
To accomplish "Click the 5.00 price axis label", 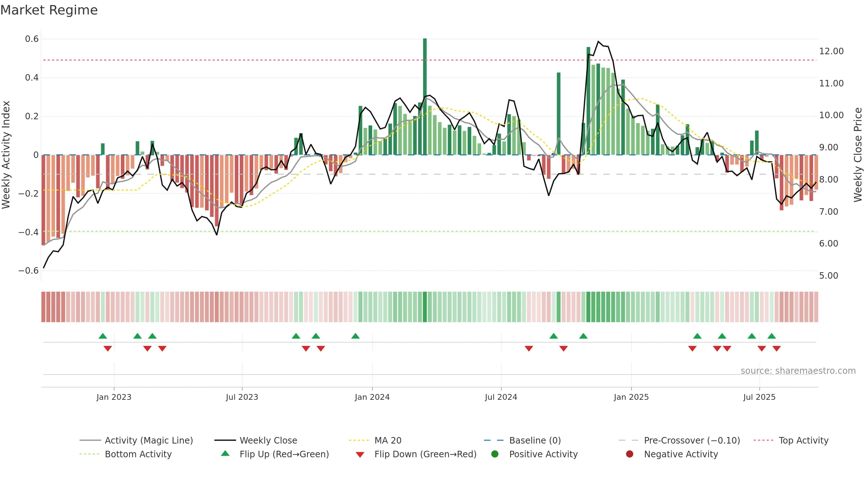I will click(829, 276).
